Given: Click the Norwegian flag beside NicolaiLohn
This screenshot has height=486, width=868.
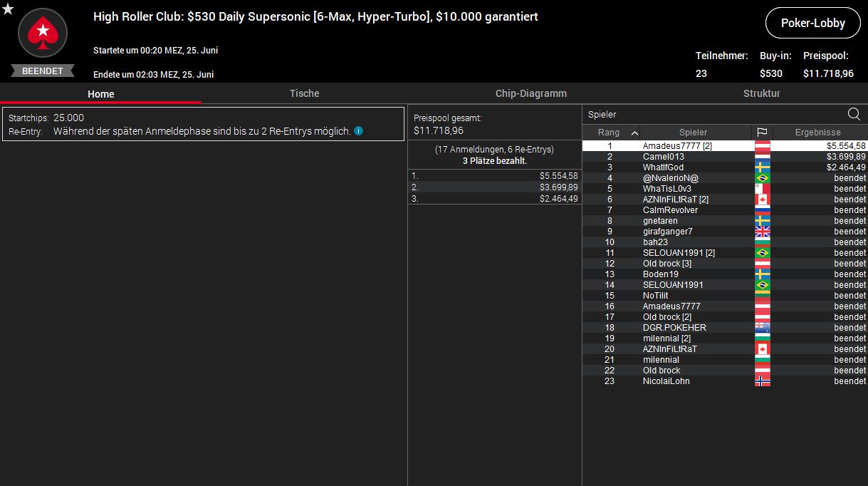Looking at the screenshot, I should tap(762, 381).
